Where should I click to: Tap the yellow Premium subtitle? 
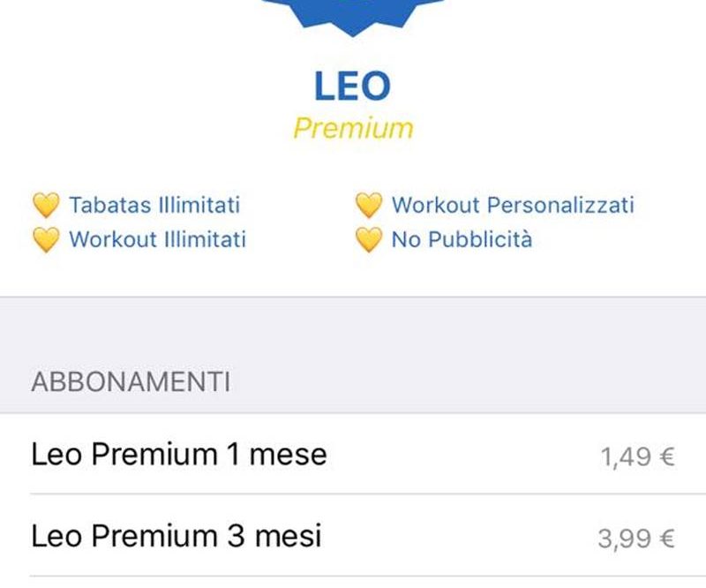coord(353,128)
